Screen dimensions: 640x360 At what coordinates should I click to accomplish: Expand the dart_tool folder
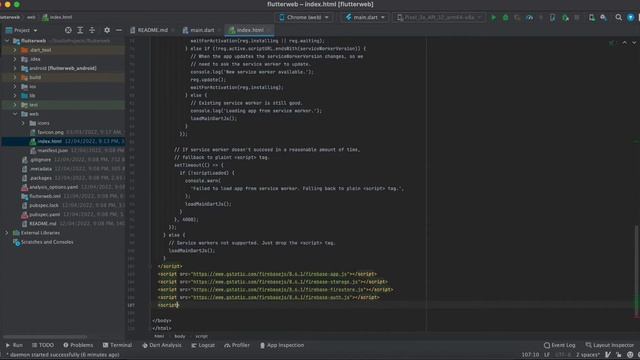click(15, 50)
